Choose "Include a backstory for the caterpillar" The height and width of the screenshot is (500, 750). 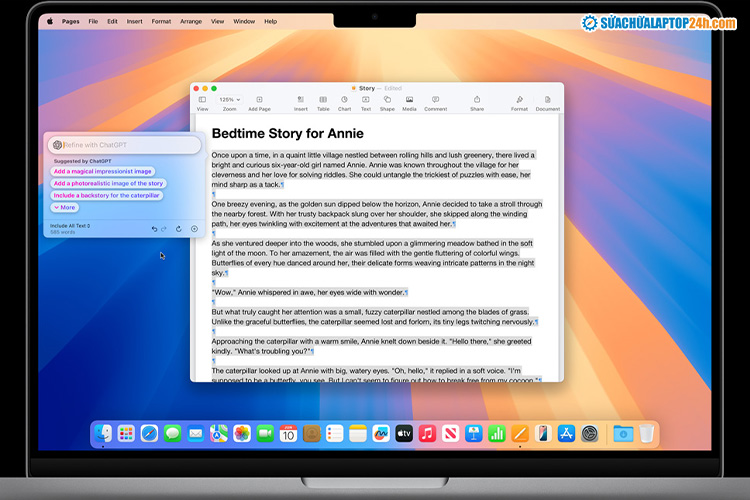pyautogui.click(x=106, y=195)
